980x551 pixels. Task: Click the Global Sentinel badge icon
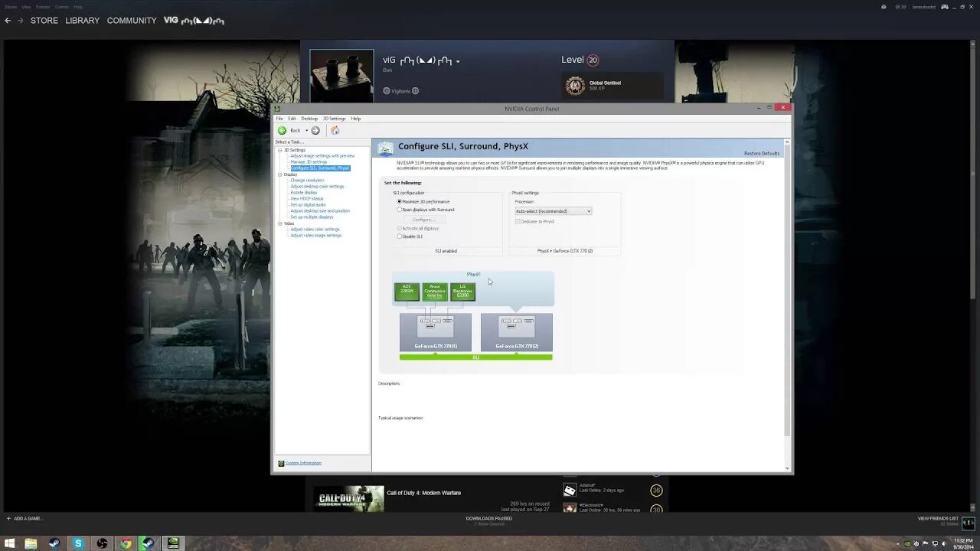pos(575,86)
